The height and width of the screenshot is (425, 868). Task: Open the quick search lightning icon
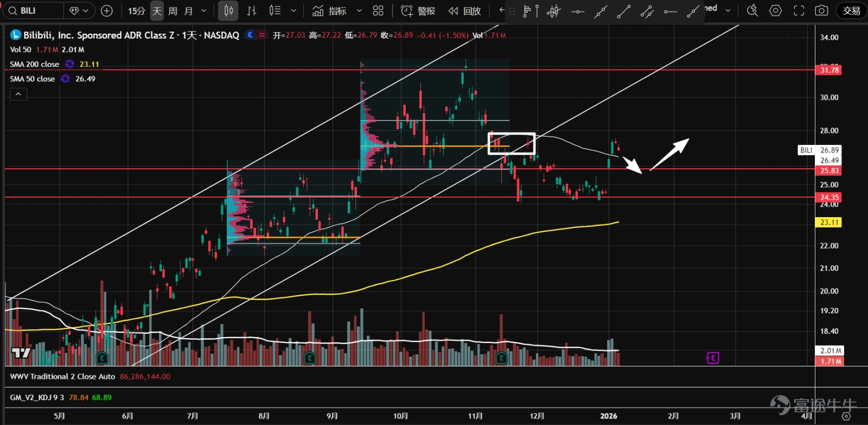tap(752, 10)
